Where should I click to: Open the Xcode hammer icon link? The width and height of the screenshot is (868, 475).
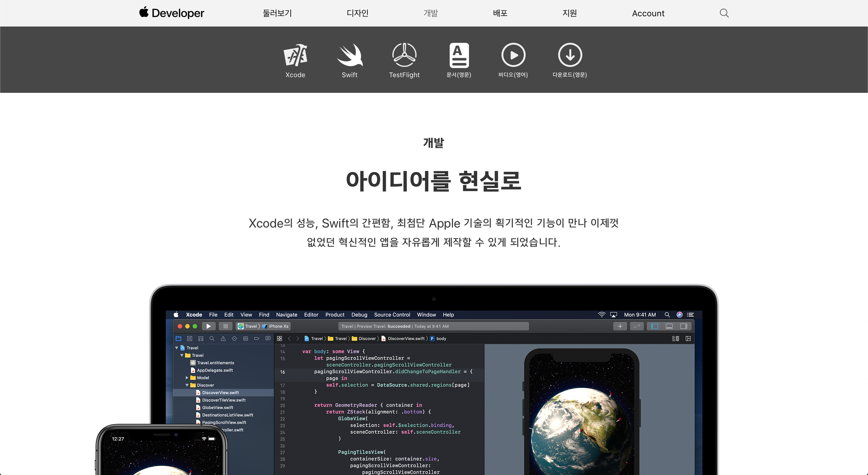coord(295,55)
